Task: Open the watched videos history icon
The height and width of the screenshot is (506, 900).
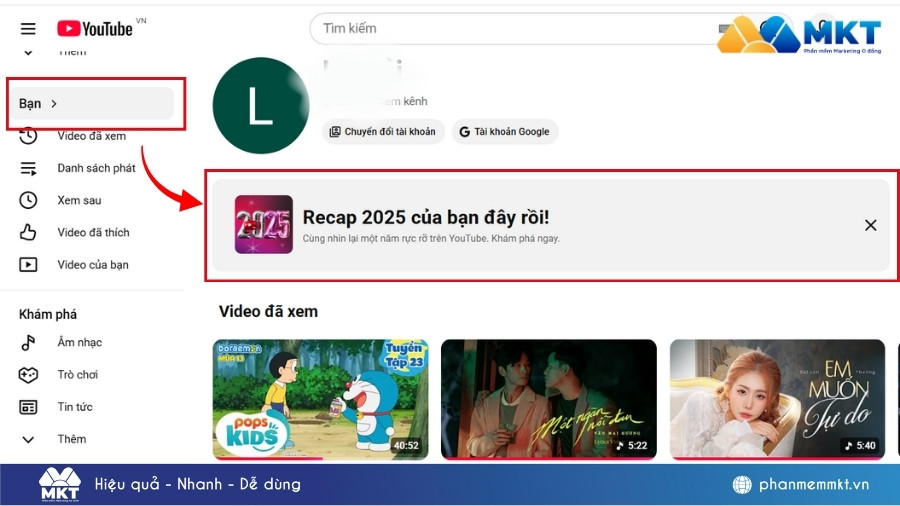Action: point(28,136)
